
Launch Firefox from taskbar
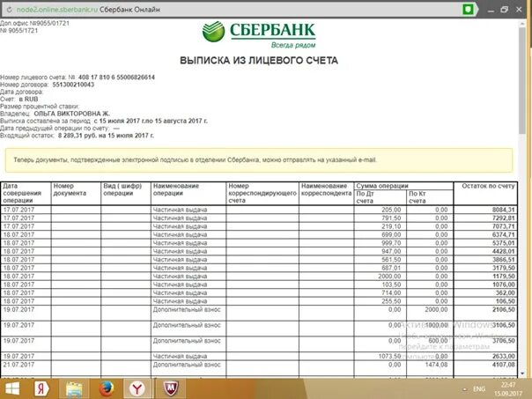coord(107,388)
